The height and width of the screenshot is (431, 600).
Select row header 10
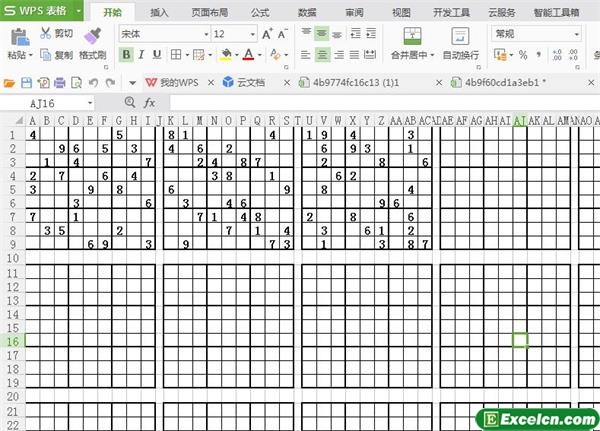click(13, 258)
